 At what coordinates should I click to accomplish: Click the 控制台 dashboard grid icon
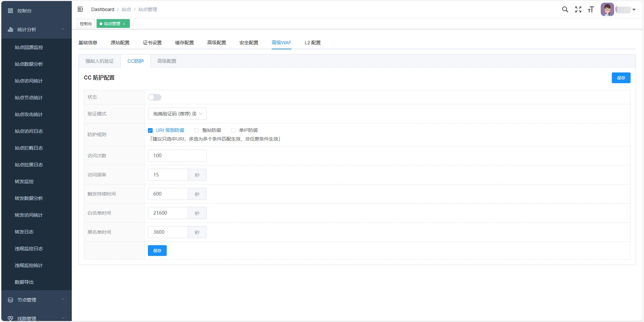[10, 11]
